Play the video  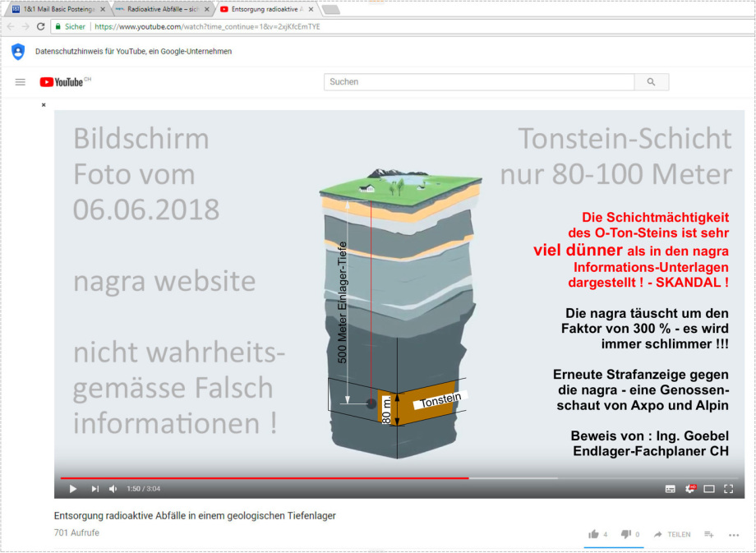(73, 489)
